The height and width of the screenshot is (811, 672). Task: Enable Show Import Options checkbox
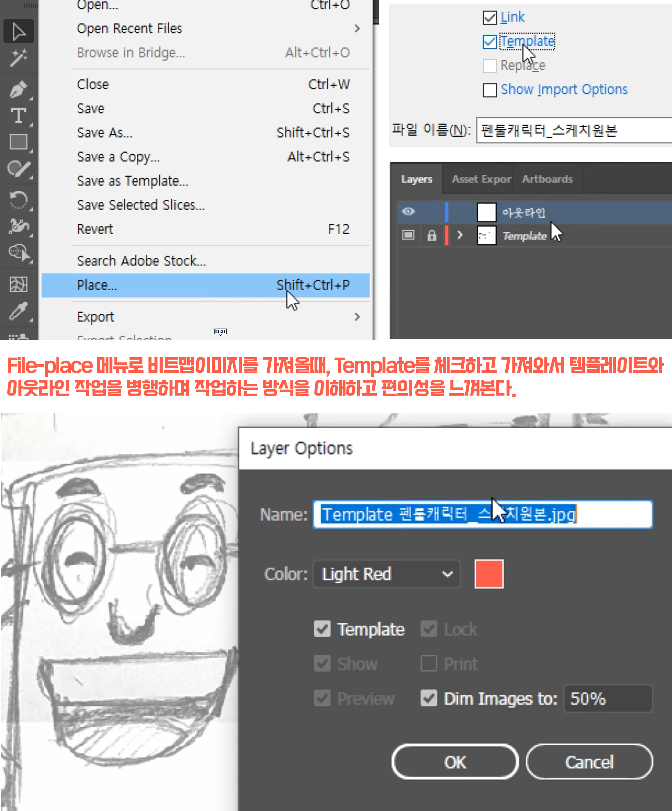pyautogui.click(x=490, y=90)
